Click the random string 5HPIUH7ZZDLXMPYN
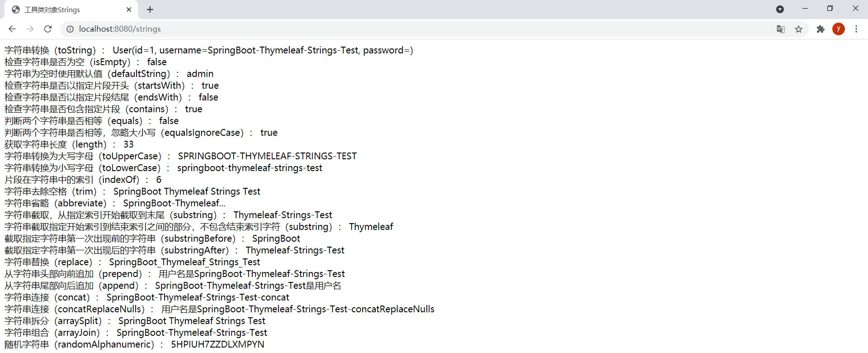This screenshot has height=353, width=868. tap(217, 344)
